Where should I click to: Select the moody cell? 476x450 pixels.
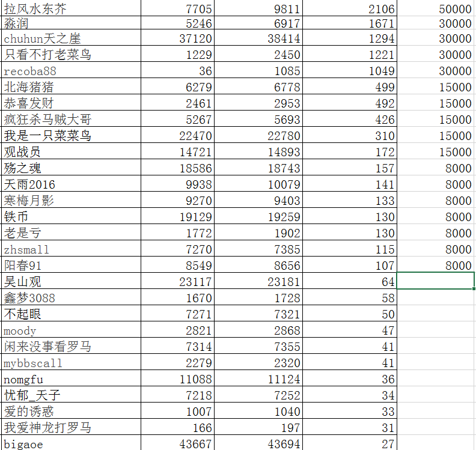20,330
